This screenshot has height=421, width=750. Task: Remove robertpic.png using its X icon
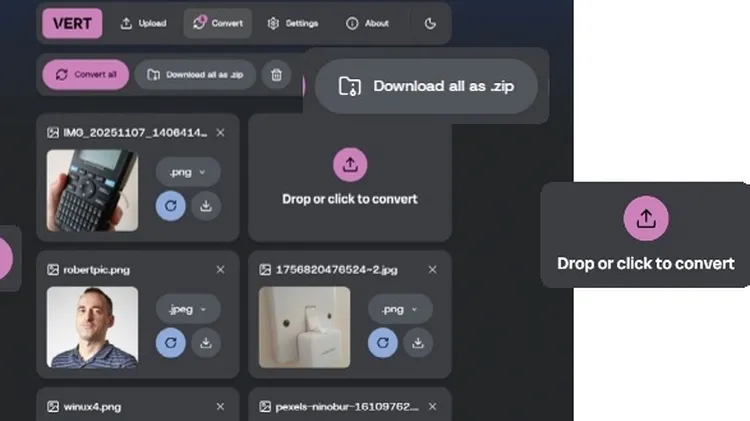click(221, 269)
